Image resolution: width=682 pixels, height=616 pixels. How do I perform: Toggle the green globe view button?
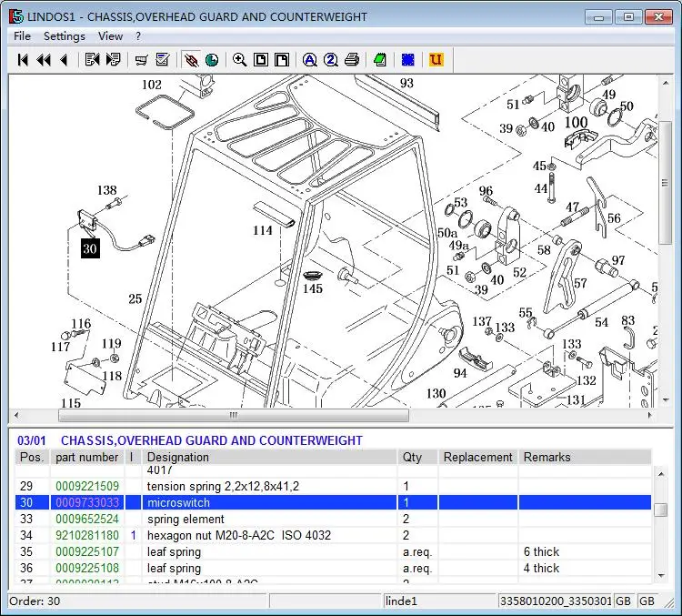211,60
